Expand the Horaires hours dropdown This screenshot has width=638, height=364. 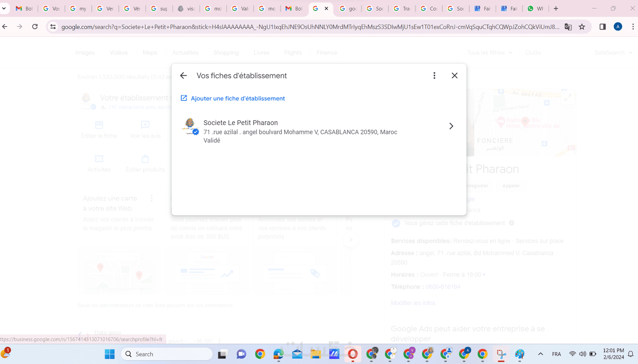coord(484,275)
